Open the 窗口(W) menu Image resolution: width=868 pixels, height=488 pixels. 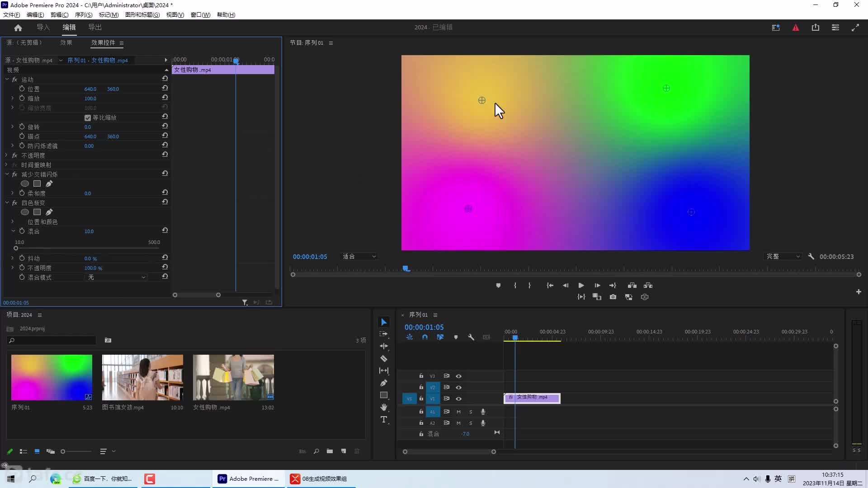pos(200,14)
